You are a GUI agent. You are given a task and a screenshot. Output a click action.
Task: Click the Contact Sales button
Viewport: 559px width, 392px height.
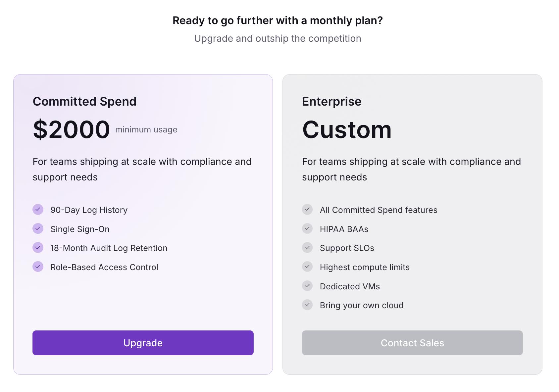(x=412, y=343)
